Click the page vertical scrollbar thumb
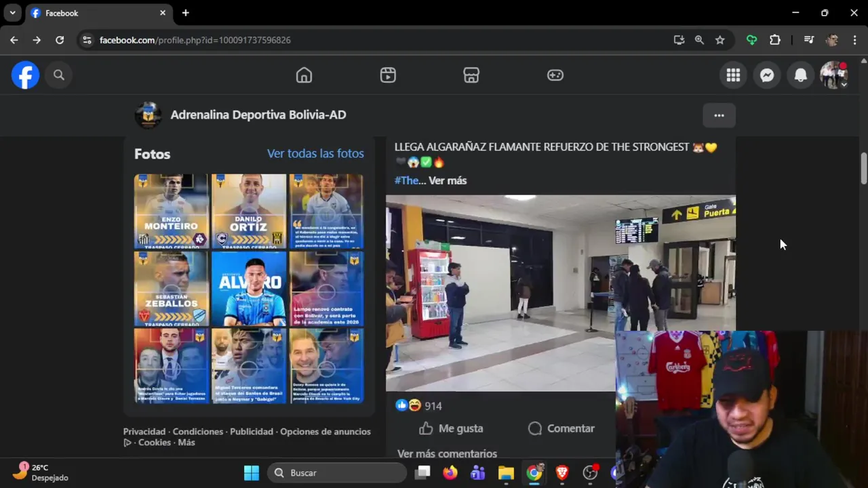Screen dimensions: 868x488 click(x=864, y=168)
